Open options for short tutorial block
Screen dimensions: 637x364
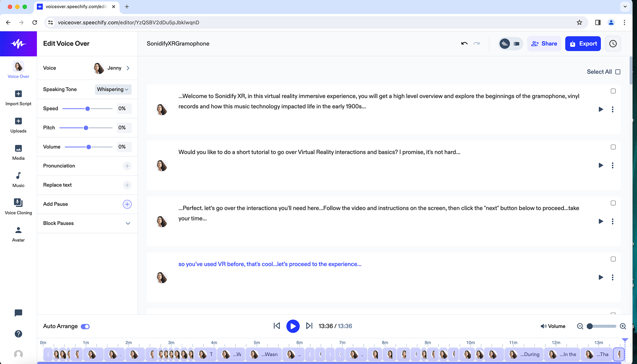[x=612, y=165]
